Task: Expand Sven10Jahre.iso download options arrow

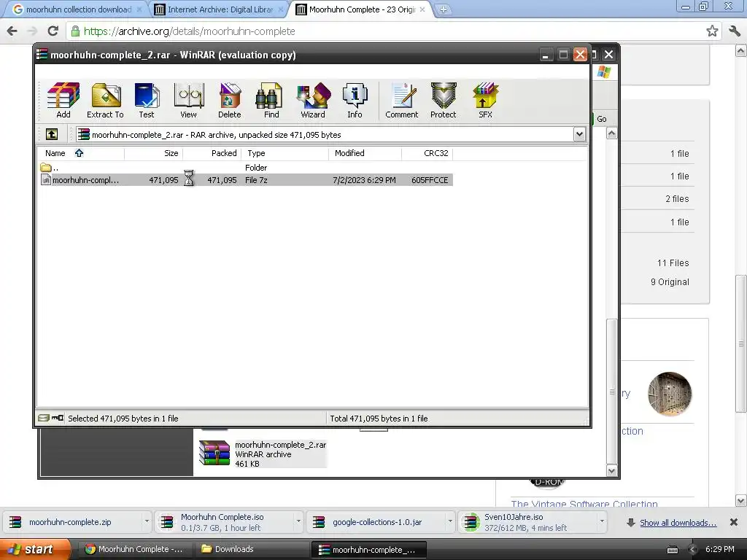Action: (602, 522)
